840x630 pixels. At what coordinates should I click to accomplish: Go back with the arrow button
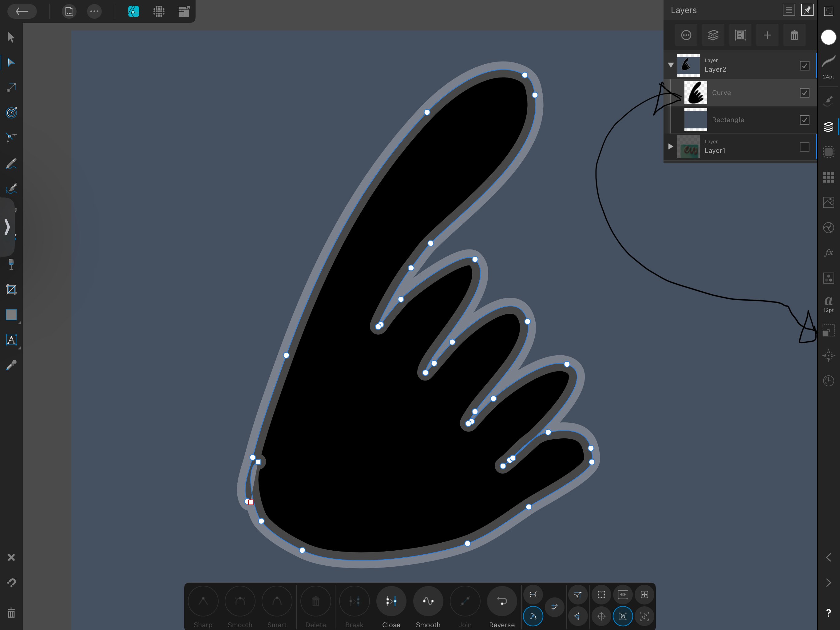click(22, 11)
